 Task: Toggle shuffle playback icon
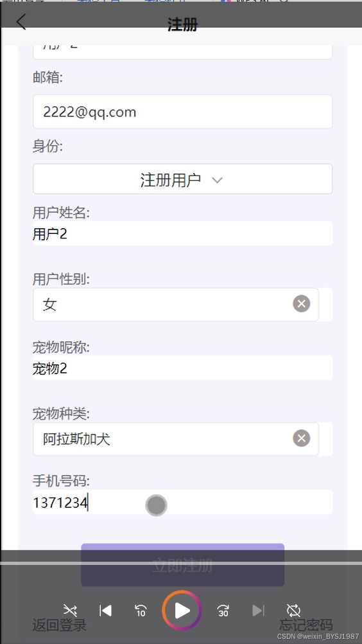pyautogui.click(x=70, y=611)
